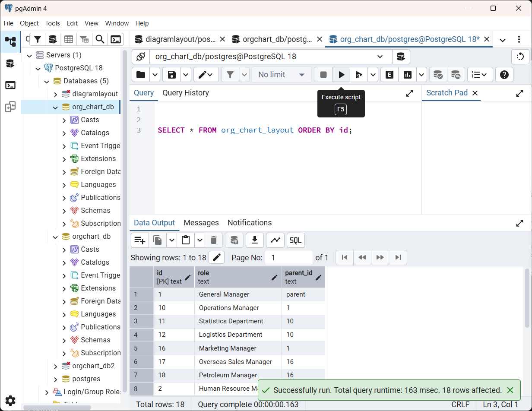Open the Window menu

click(117, 23)
